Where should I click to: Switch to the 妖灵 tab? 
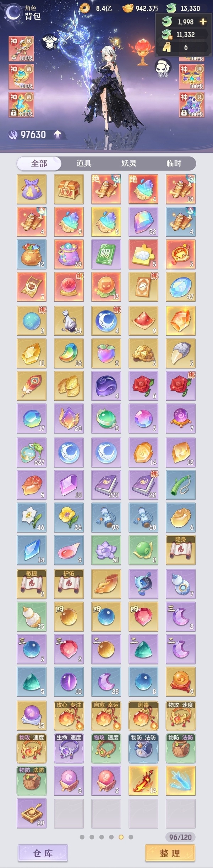(129, 163)
